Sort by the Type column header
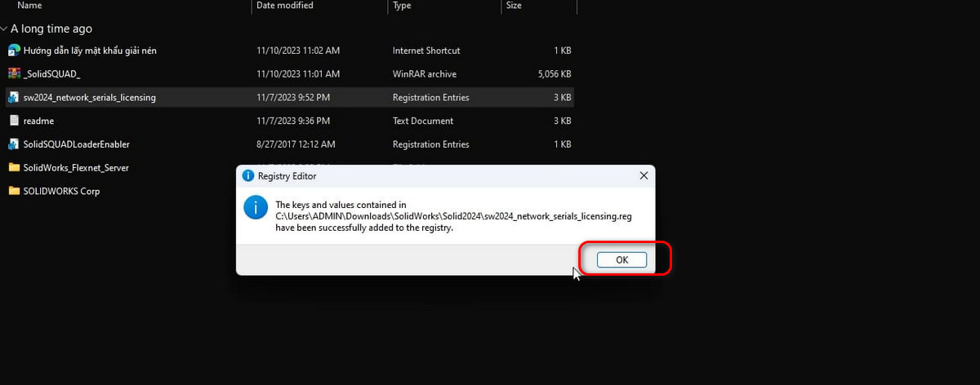The height and width of the screenshot is (385, 980). tap(443, 6)
